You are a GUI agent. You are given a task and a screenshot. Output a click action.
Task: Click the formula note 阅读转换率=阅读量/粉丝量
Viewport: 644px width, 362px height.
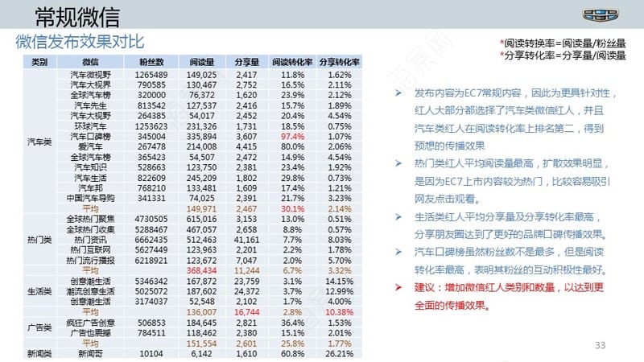[x=563, y=43]
